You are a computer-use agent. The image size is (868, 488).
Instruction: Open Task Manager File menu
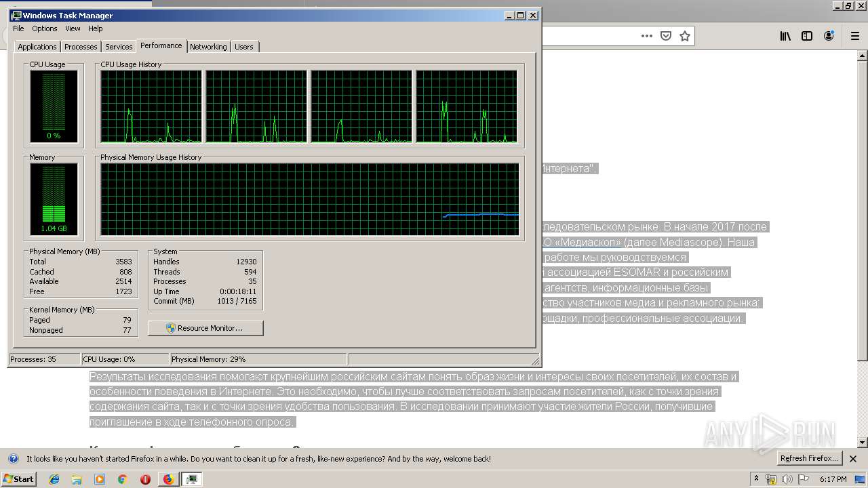(18, 28)
